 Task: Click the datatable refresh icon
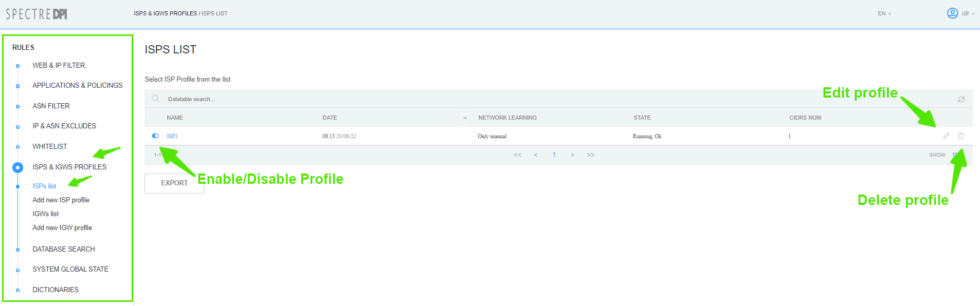[x=961, y=99]
